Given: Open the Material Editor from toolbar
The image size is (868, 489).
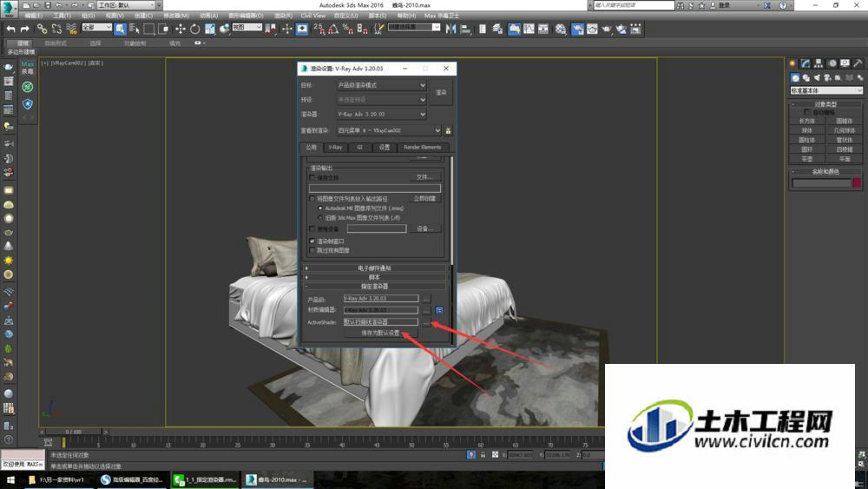Looking at the screenshot, I should (562, 29).
